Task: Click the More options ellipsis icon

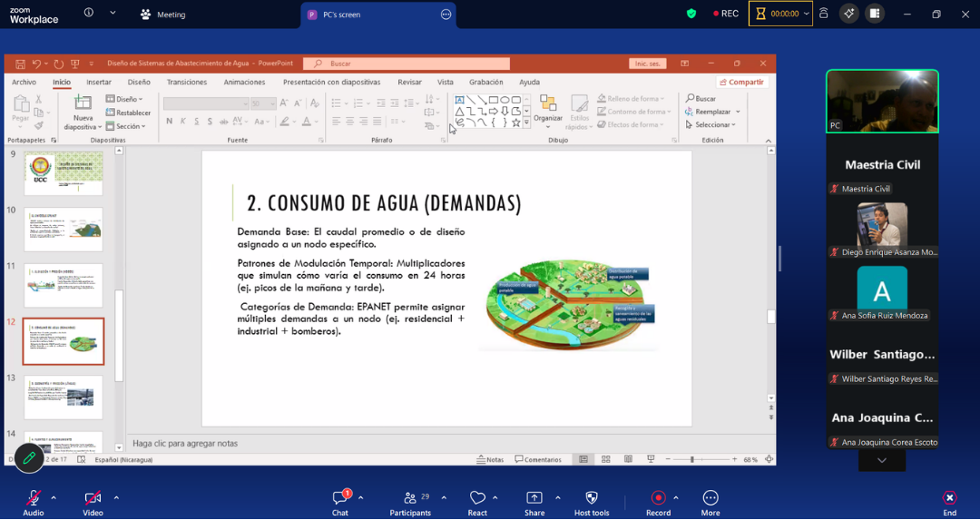Action: click(710, 499)
